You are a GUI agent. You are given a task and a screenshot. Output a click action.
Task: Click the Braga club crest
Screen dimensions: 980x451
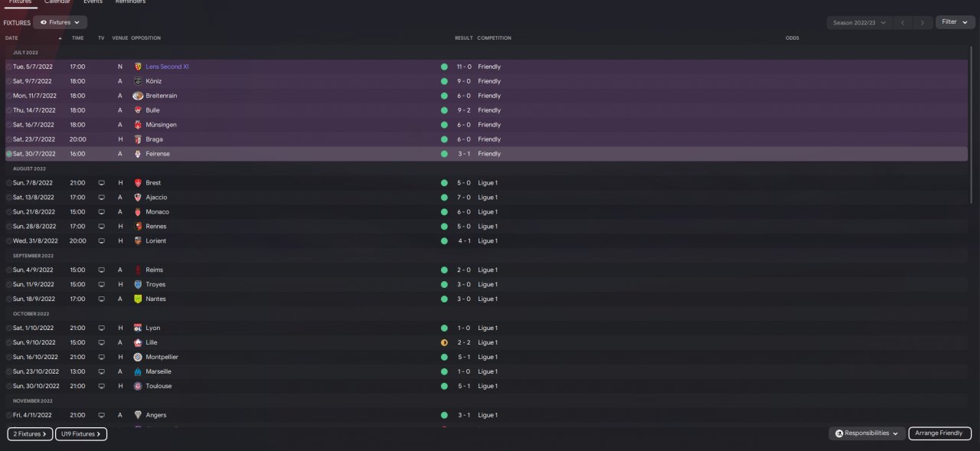138,139
